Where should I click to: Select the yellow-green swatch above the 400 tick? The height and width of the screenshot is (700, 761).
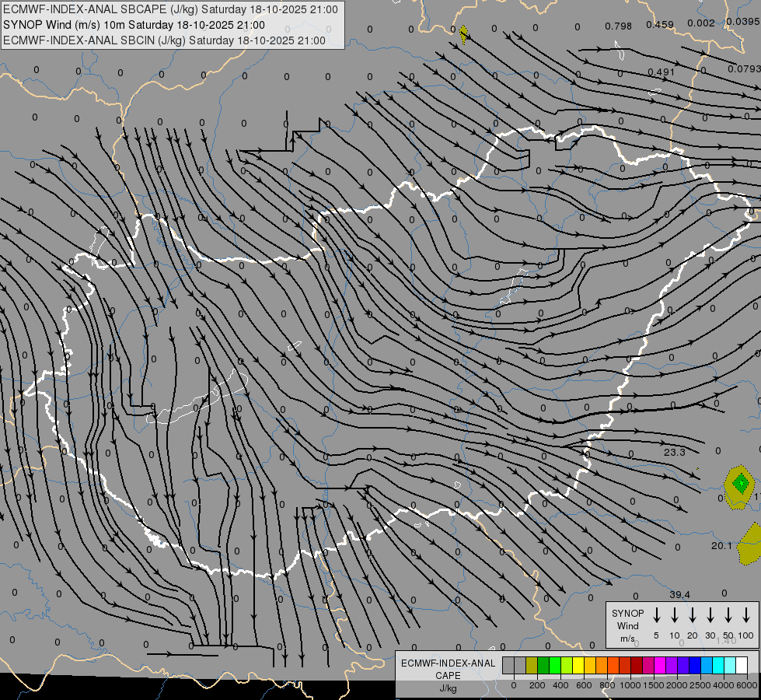point(567,665)
